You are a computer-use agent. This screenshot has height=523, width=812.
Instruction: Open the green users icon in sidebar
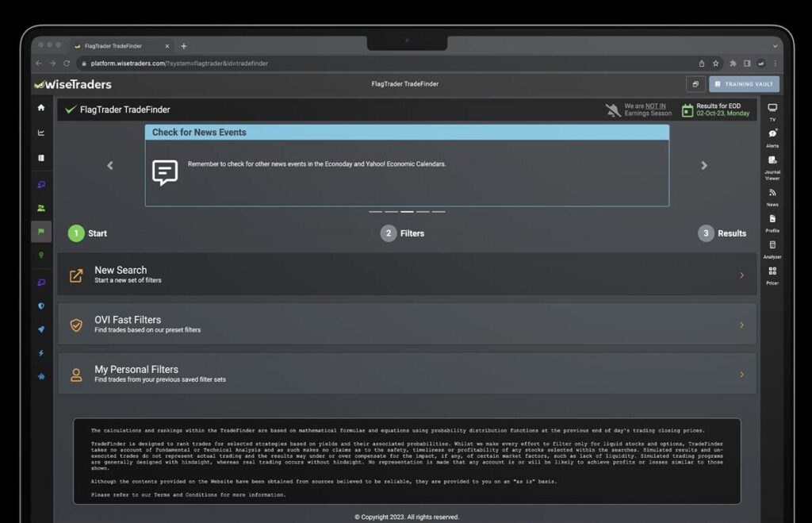click(41, 209)
